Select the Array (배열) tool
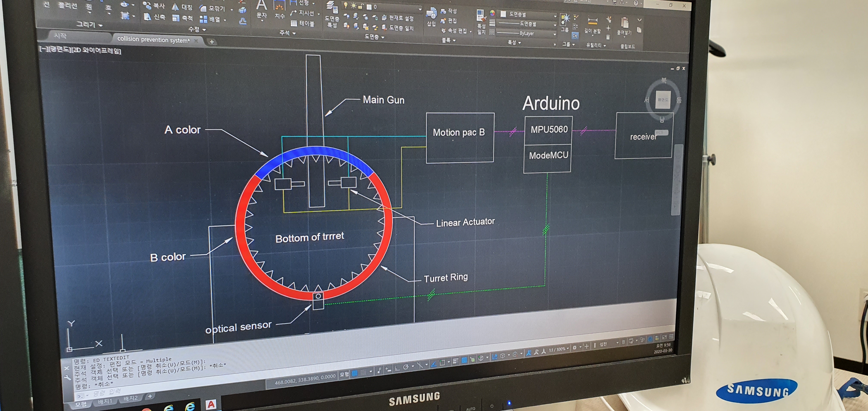The image size is (868, 411). [x=210, y=19]
